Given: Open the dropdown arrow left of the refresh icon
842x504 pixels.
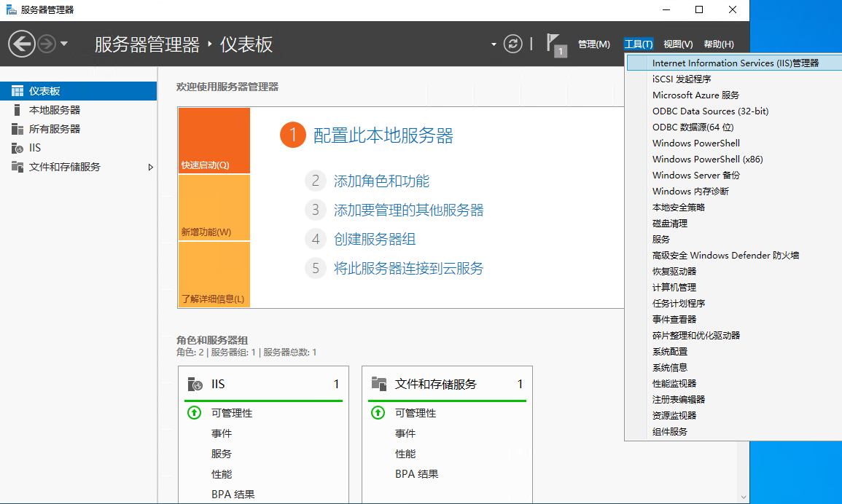Looking at the screenshot, I should coord(494,44).
